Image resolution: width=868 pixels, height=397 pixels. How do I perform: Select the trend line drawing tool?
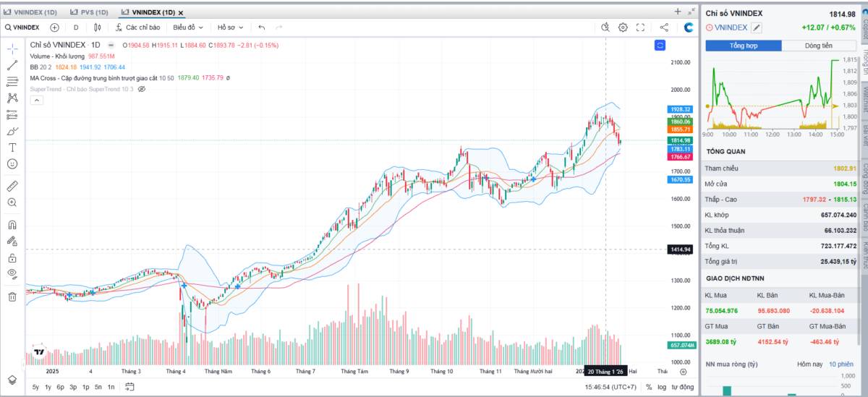[x=12, y=65]
